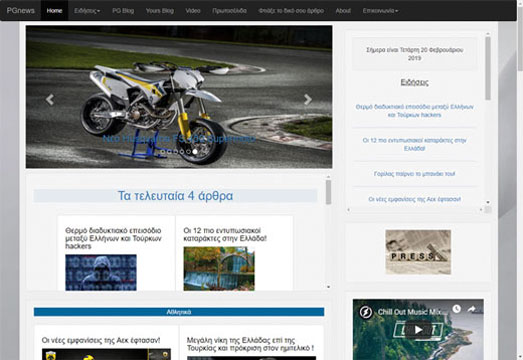The image size is (523, 360).
Task: Open the Ειδήσεις dropdown in the navbar
Action: coord(87,11)
